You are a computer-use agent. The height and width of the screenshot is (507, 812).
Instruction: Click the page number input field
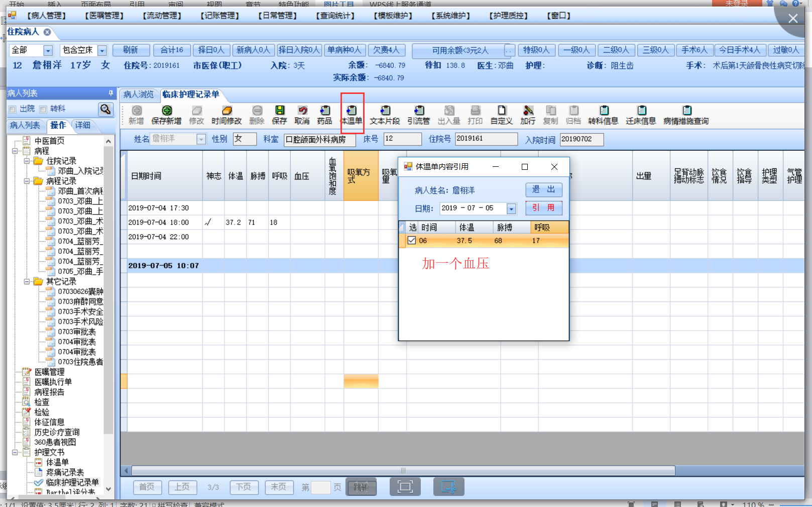tap(320, 487)
